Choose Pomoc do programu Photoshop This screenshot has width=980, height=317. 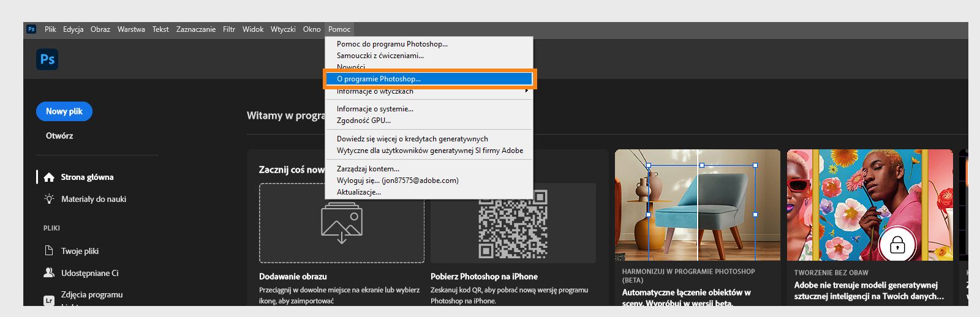429,44
